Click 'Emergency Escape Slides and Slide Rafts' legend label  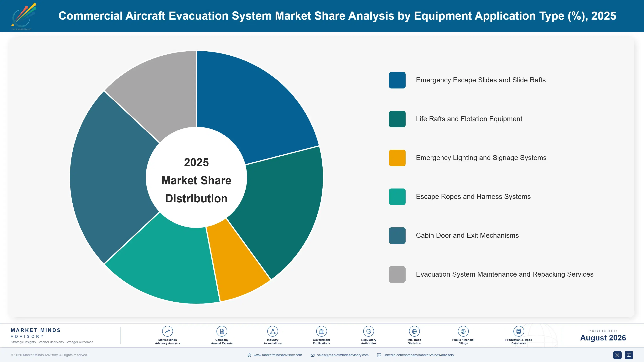click(x=480, y=80)
